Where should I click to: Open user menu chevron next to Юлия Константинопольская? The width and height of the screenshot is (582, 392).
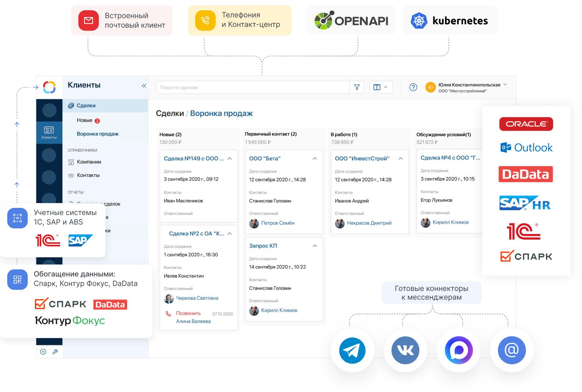coord(505,84)
